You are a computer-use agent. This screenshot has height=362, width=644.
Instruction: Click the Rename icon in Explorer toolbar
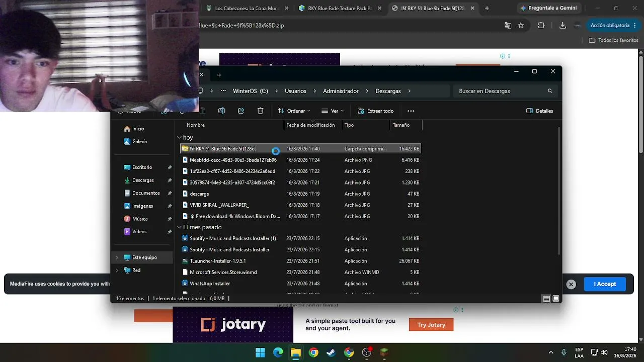click(x=221, y=111)
